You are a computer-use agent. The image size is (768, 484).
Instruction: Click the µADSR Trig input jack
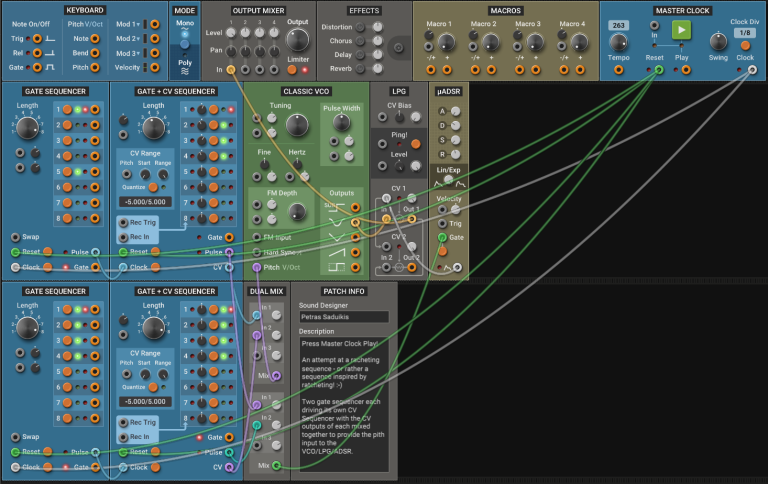coord(442,224)
